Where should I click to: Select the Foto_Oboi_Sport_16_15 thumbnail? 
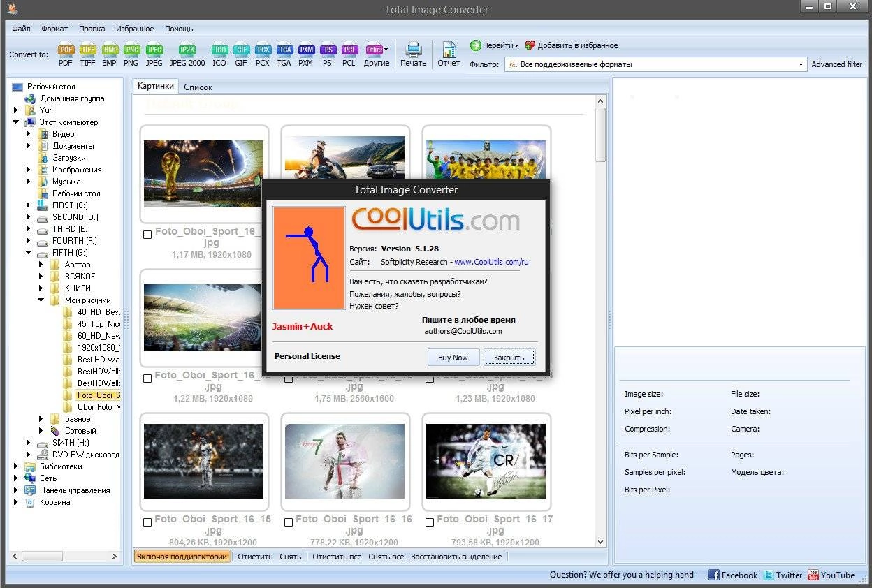pos(204,461)
